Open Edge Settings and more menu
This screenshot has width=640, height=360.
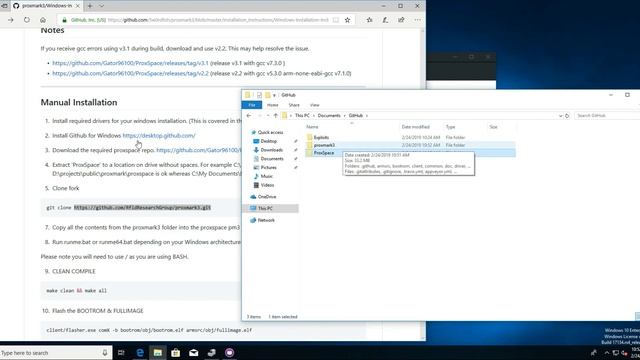click(x=417, y=20)
